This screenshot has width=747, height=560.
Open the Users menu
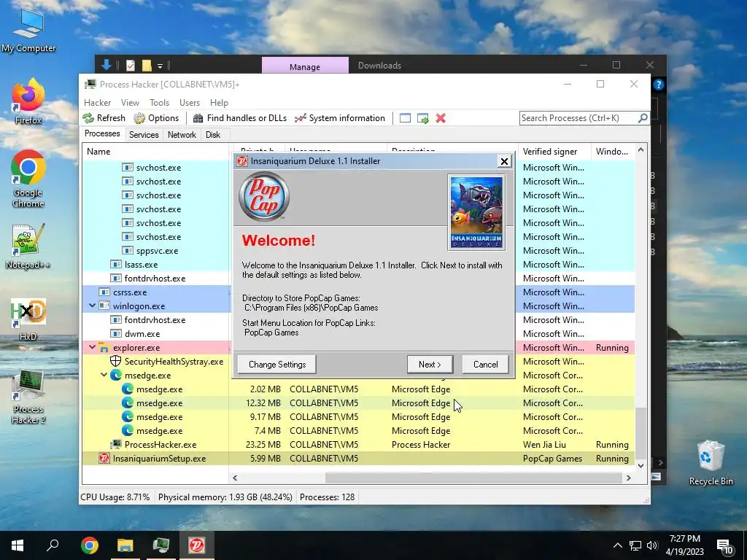(x=189, y=102)
